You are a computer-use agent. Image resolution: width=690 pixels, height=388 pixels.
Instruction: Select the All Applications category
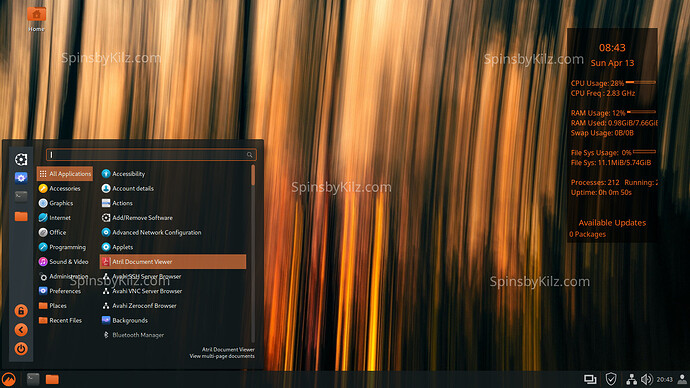[65, 174]
